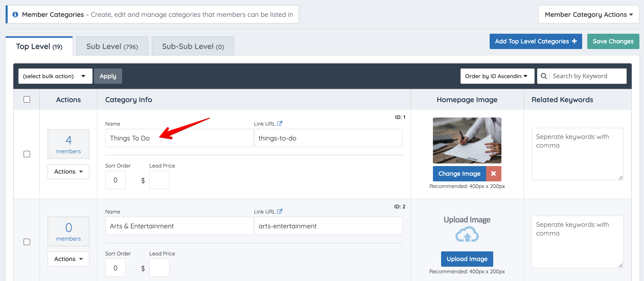Viewport: 644px width, 281px height.
Task: Open Member Category Actions dropdown menu
Action: [x=588, y=15]
